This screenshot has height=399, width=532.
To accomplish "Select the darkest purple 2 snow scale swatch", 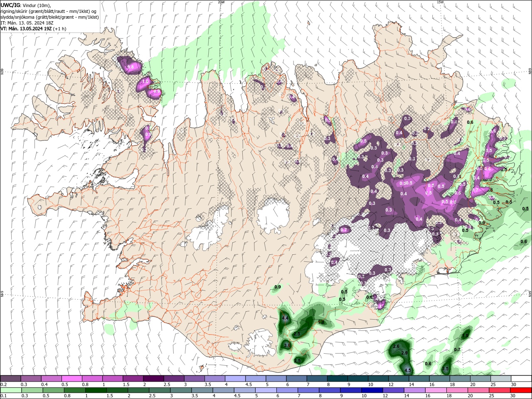I will [x=153, y=379].
